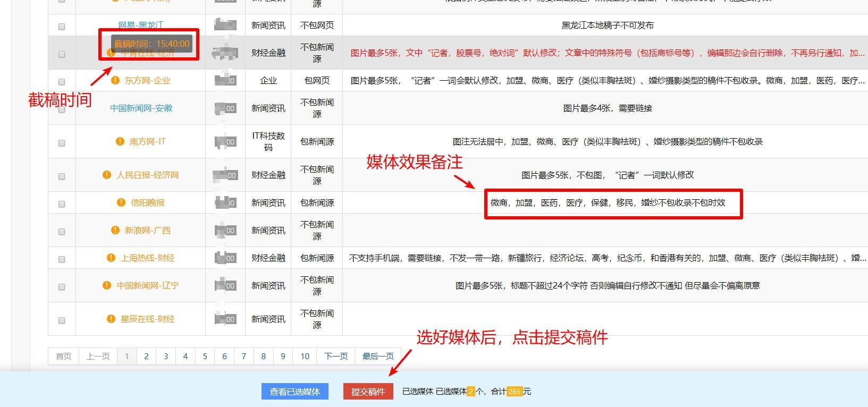Image resolution: width=868 pixels, height=407 pixels.
Task: Click the warning icon next to 上海热线-财经
Action: [x=111, y=258]
